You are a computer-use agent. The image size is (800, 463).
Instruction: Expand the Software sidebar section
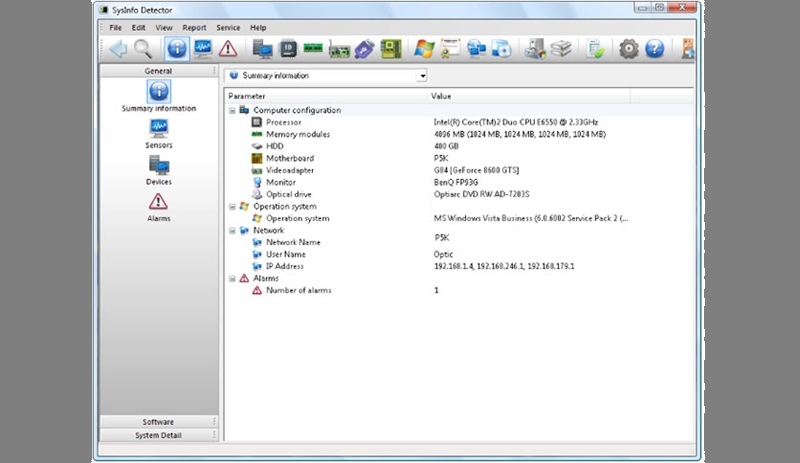[x=159, y=422]
